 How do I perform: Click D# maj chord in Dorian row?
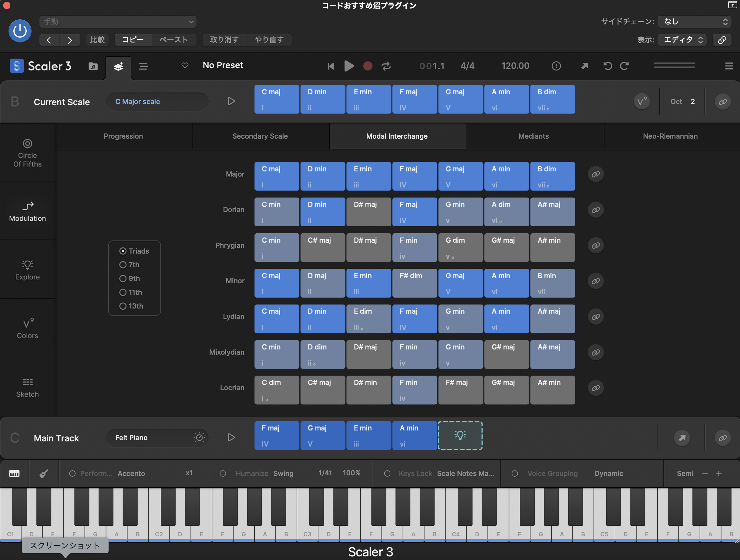369,212
